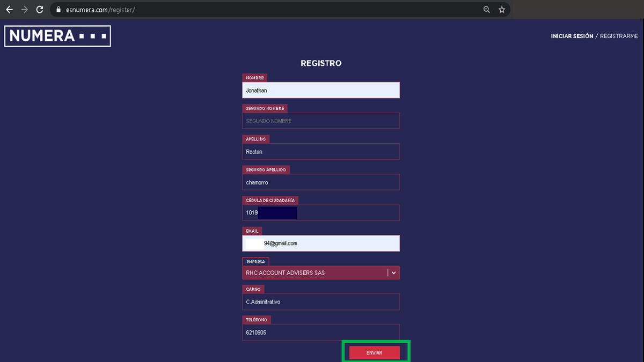Click the Segundo Apellido field

pyautogui.click(x=320, y=182)
